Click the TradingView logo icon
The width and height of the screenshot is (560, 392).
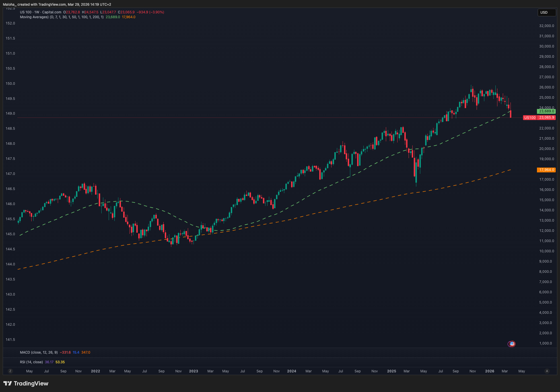click(8, 383)
